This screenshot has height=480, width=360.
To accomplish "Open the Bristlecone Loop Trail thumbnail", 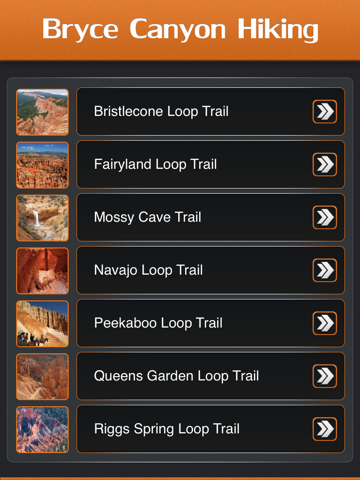I will [42, 112].
